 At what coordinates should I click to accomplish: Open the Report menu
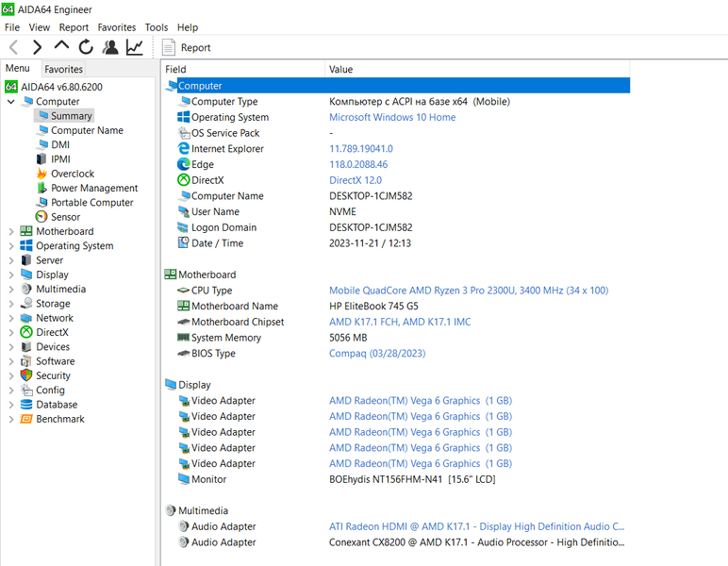pos(74,27)
